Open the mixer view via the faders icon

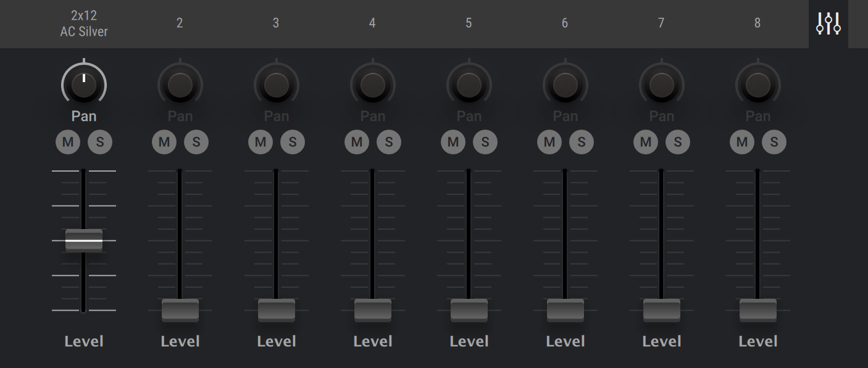[828, 24]
